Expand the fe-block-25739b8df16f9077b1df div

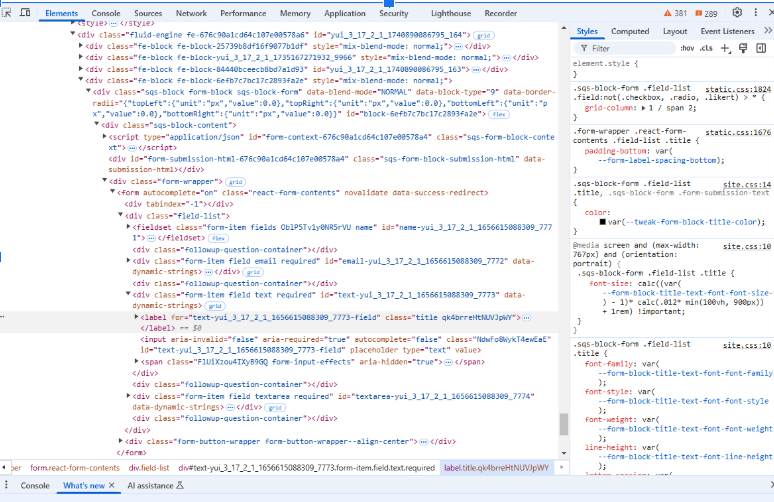coord(81,46)
